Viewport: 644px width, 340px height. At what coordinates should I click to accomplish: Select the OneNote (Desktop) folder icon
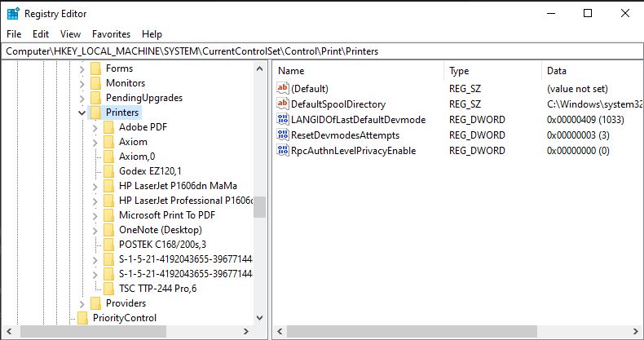click(109, 230)
